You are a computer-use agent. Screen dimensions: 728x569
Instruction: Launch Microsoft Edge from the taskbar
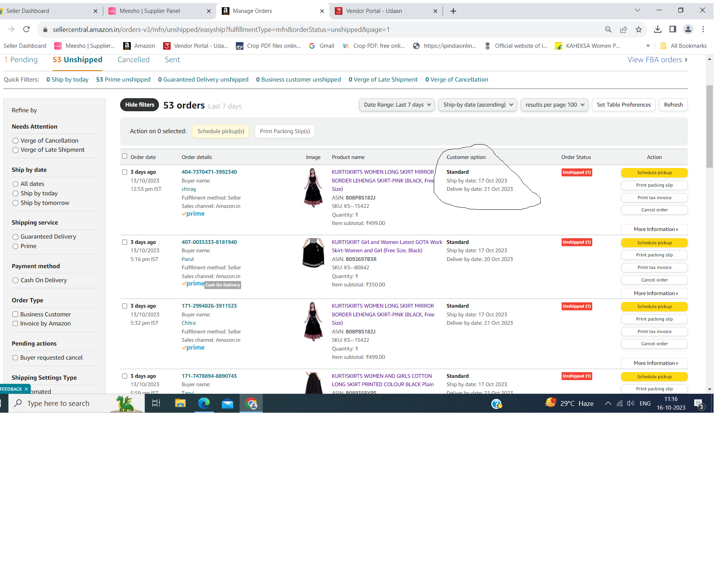point(204,403)
